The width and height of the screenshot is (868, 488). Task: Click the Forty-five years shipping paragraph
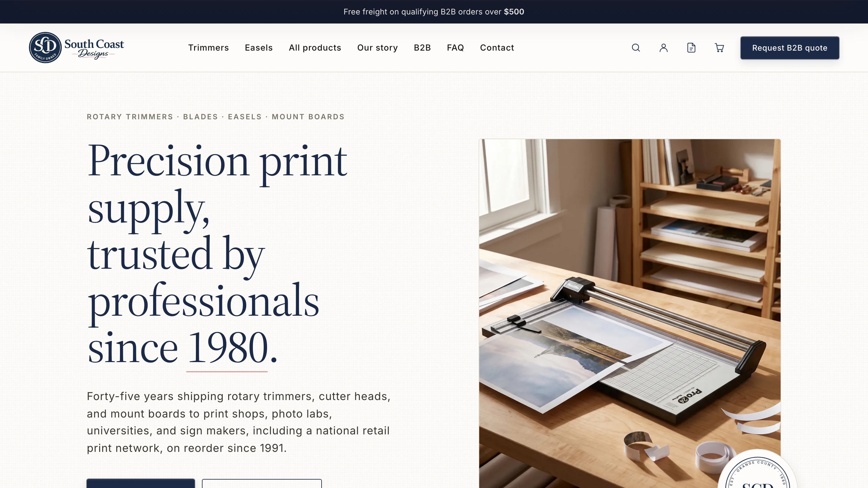pyautogui.click(x=239, y=422)
